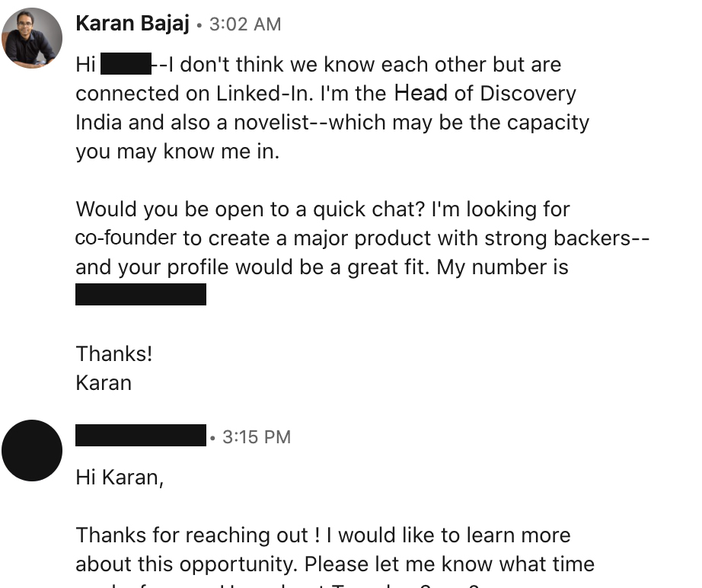The height and width of the screenshot is (588, 702).
Task: Open Karan Bajaj's profile photo
Action: coord(32,38)
